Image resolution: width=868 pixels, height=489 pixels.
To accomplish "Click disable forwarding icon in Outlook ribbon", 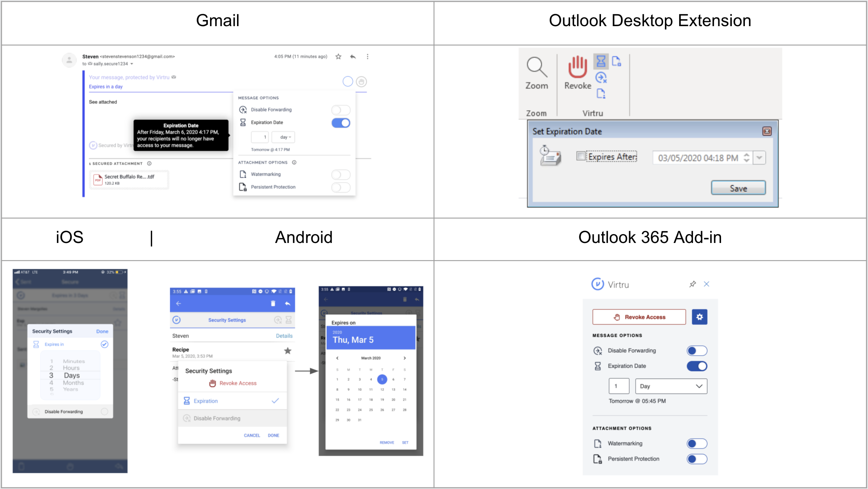I will pyautogui.click(x=601, y=78).
